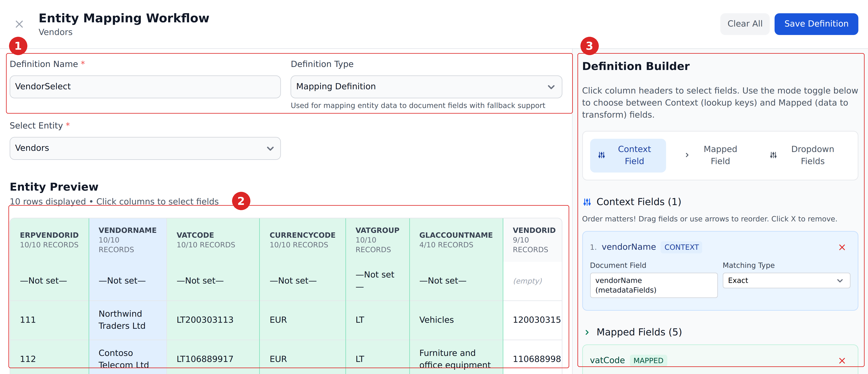Click the 'Vehicles' account name cell

[x=456, y=320]
